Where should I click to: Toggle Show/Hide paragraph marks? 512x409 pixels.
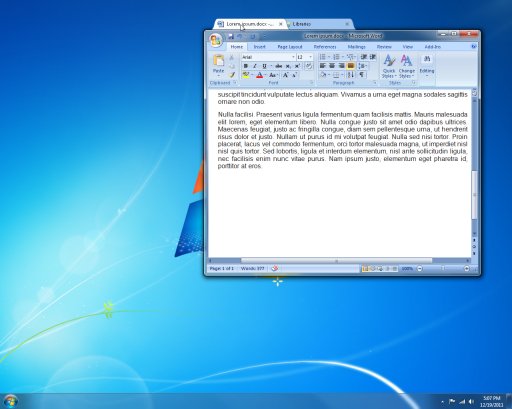362,75
